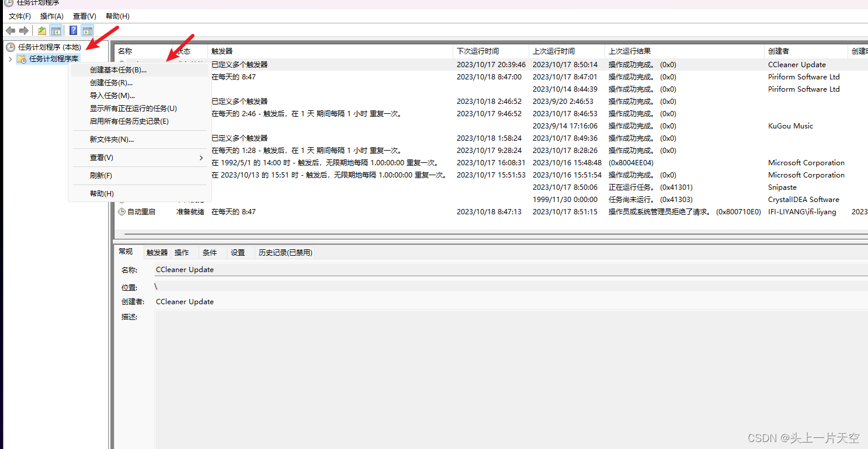Open the 操作(A) menu in menu bar
The height and width of the screenshot is (449, 868).
(52, 16)
